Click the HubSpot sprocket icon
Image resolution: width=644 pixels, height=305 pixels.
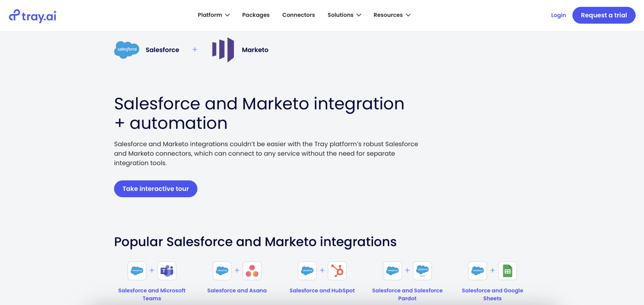pyautogui.click(x=337, y=270)
